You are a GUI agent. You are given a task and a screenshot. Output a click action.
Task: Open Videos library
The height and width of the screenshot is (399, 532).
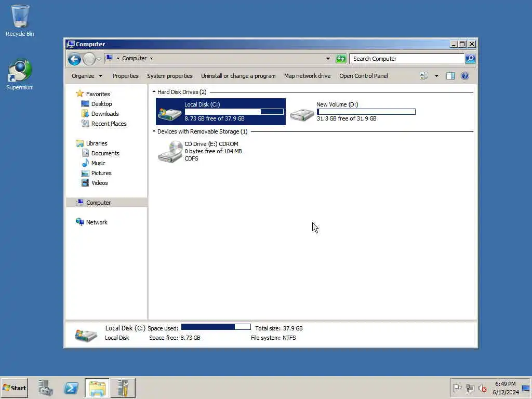point(99,182)
